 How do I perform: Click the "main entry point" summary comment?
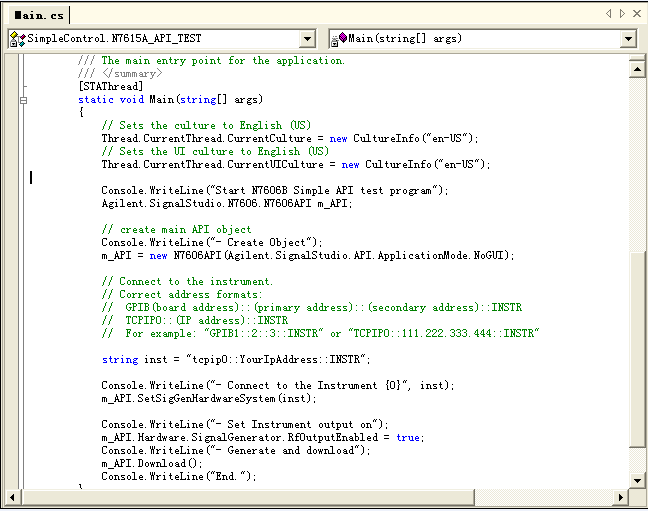tap(211, 61)
